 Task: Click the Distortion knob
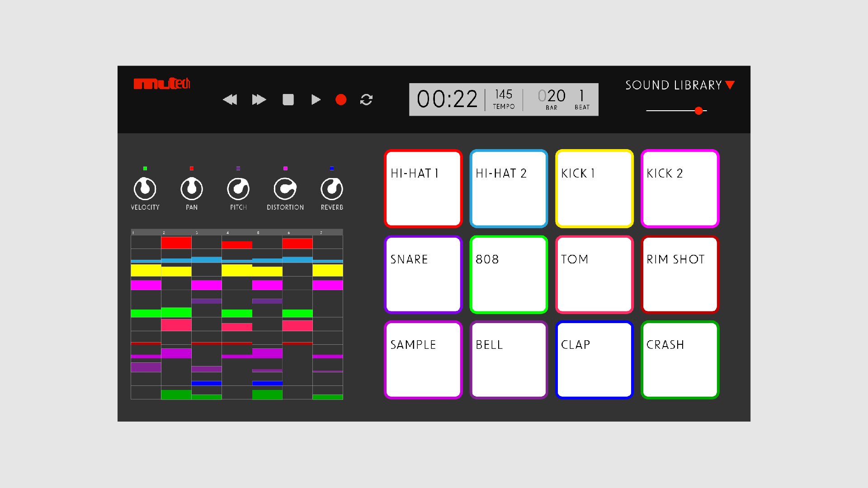pyautogui.click(x=285, y=189)
